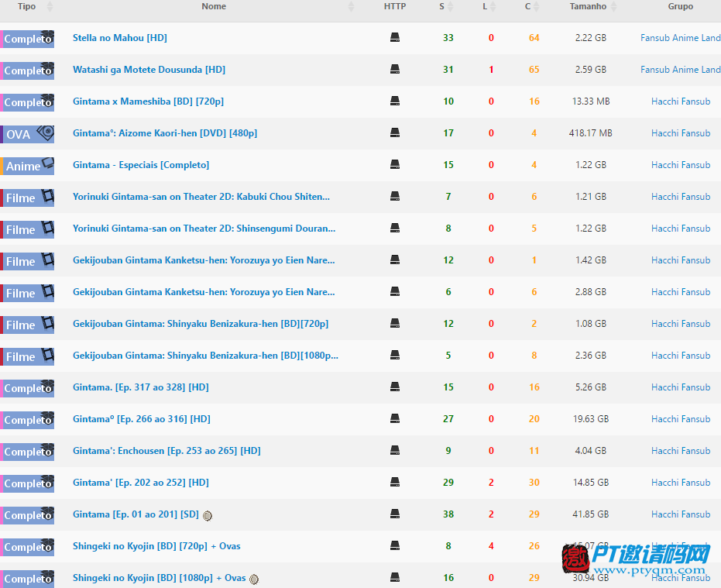Click Completo badge for Gintama Ep. 317 ao 328
This screenshot has width=721, height=588.
coord(27,388)
